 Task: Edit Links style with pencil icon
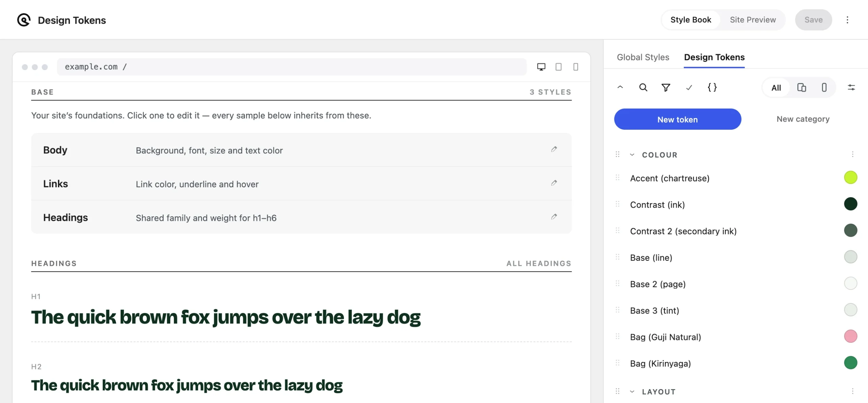554,183
